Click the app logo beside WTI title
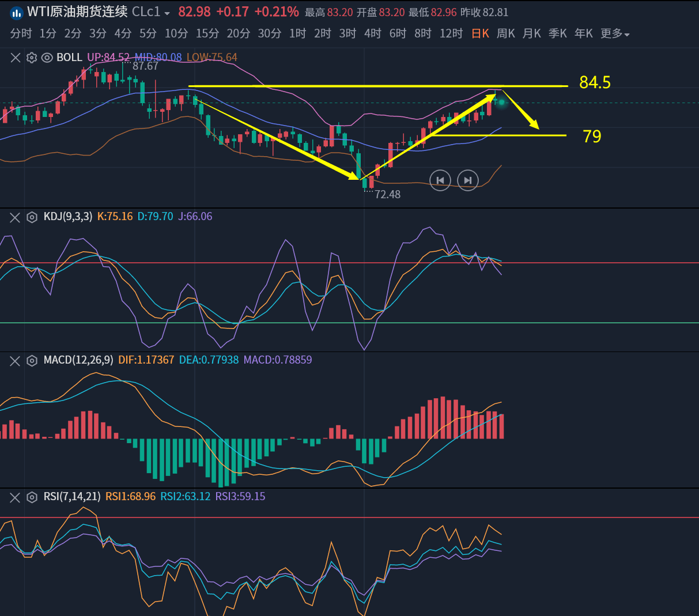 [x=17, y=13]
